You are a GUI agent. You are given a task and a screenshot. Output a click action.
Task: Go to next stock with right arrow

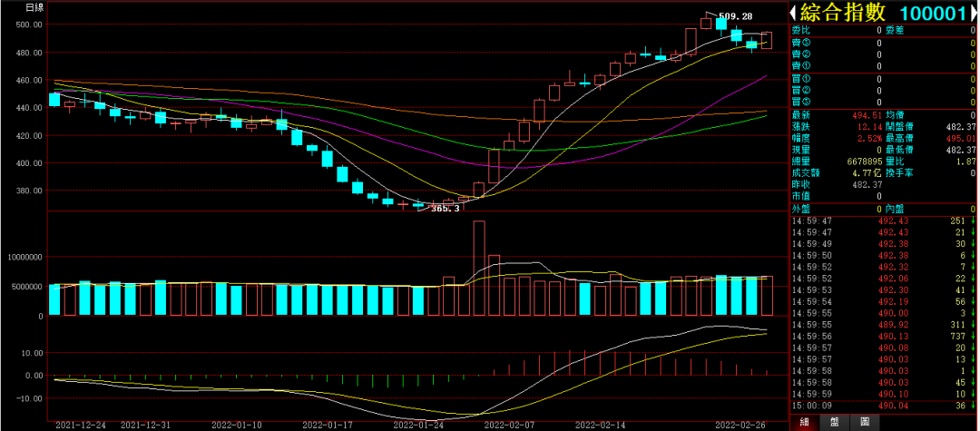click(x=975, y=13)
